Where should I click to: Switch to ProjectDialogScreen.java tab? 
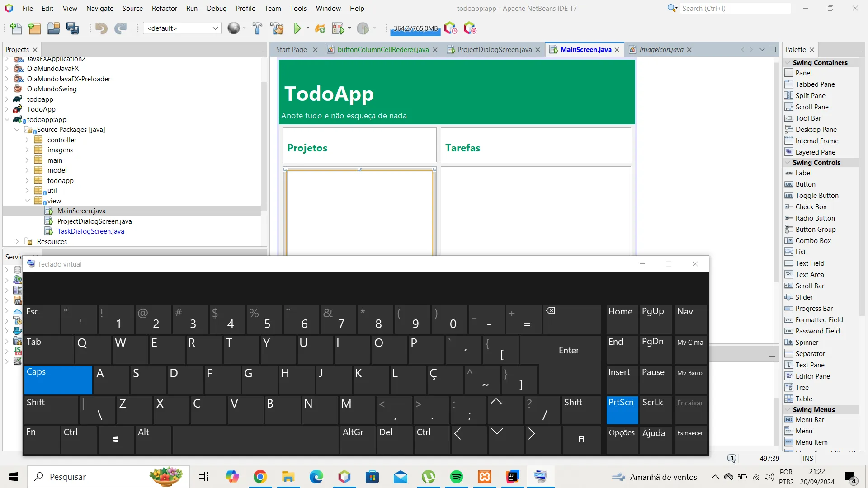(x=494, y=50)
